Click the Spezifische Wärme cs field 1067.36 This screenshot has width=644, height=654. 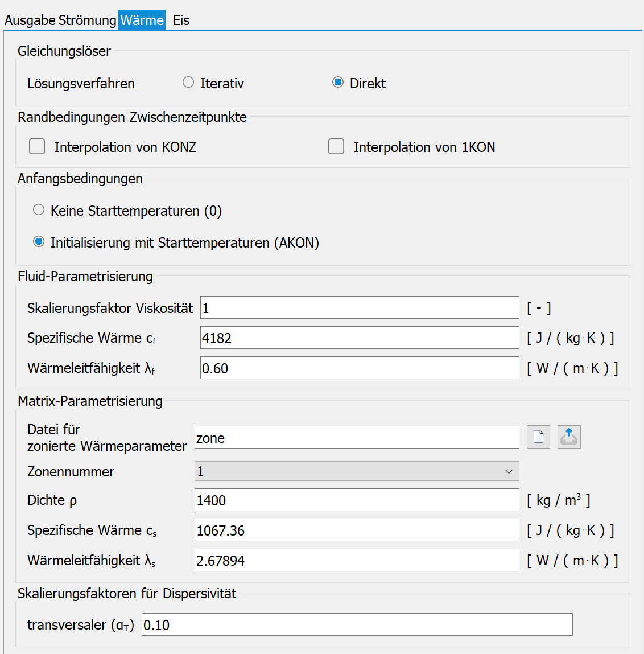pos(357,530)
